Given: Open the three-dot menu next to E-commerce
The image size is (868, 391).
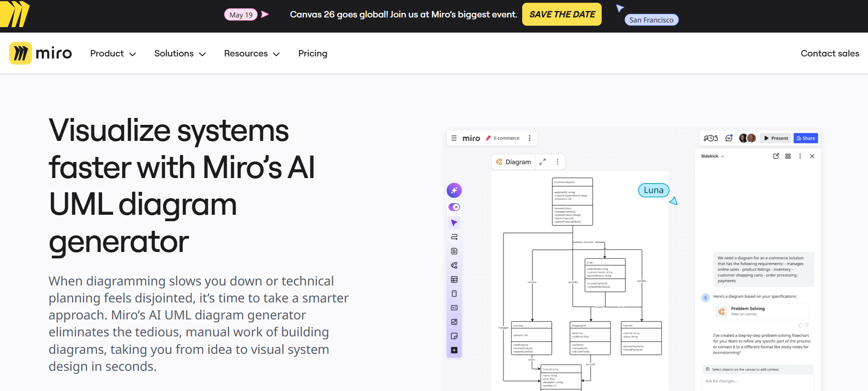Looking at the screenshot, I should click(530, 138).
